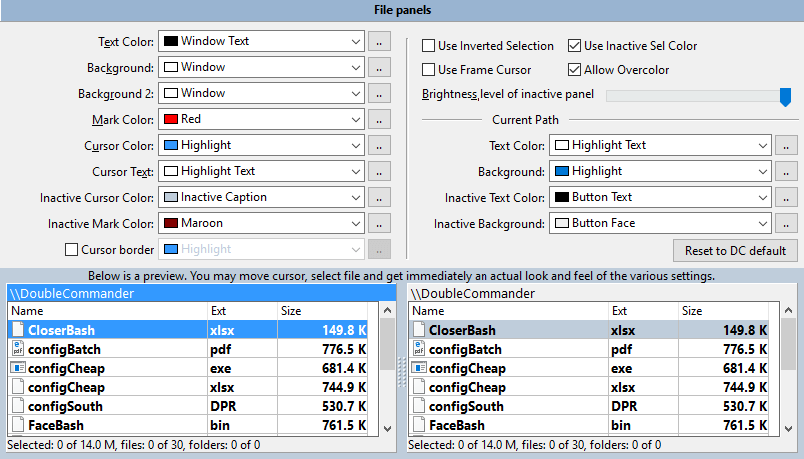The height and width of the screenshot is (459, 804).
Task: Click CloserBash file icon in right preview
Action: 419,330
